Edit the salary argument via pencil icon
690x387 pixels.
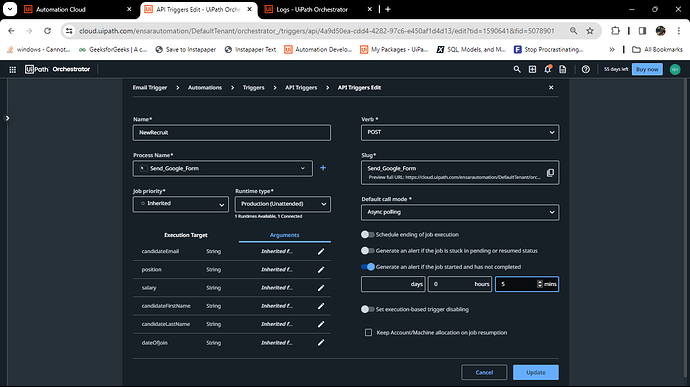coord(321,288)
